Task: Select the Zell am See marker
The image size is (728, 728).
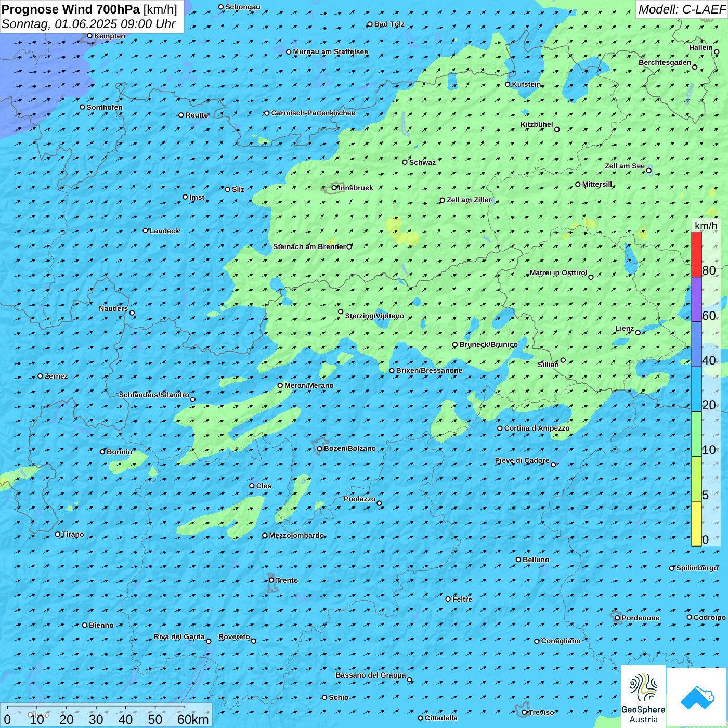Action: pos(648,171)
